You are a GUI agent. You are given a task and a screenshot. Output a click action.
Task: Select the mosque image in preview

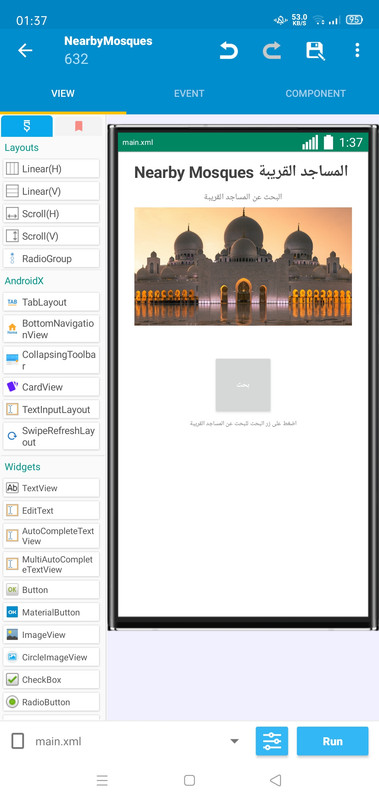243,266
